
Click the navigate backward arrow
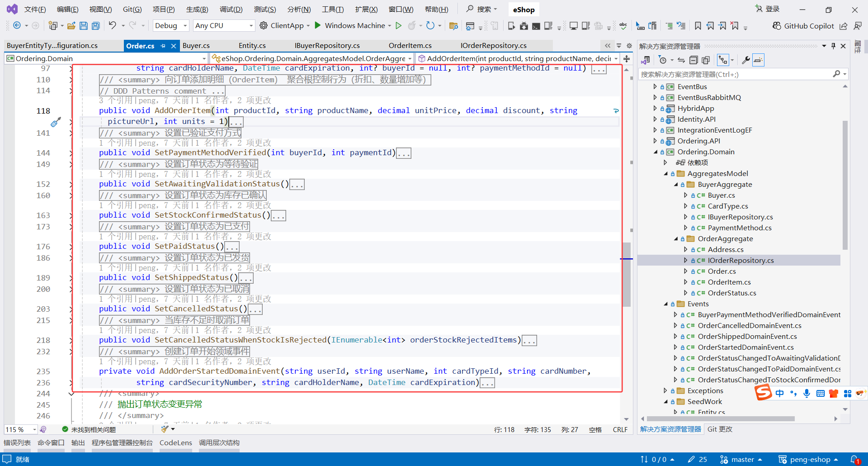(17, 26)
